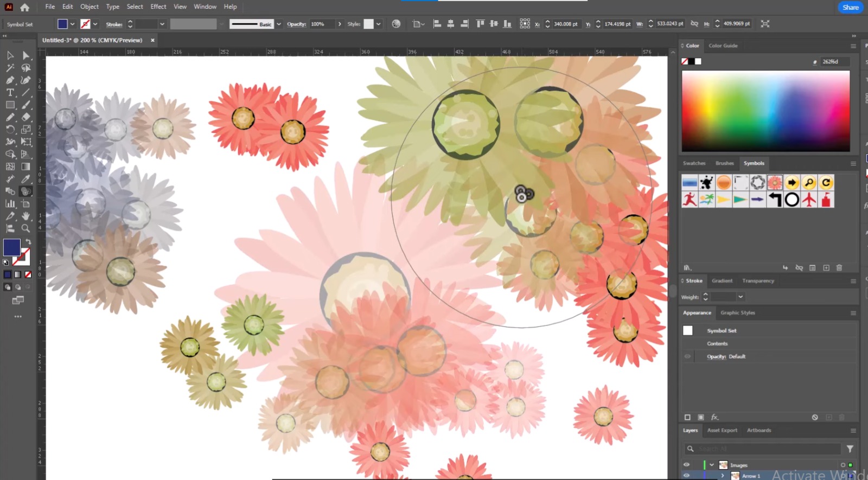Click the Stroke label in control bar

[114, 24]
